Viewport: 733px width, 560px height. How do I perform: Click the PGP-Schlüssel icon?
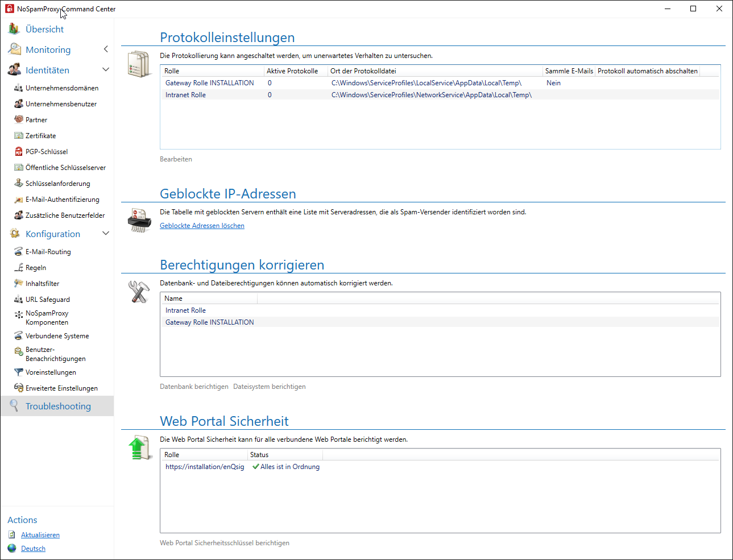[19, 152]
